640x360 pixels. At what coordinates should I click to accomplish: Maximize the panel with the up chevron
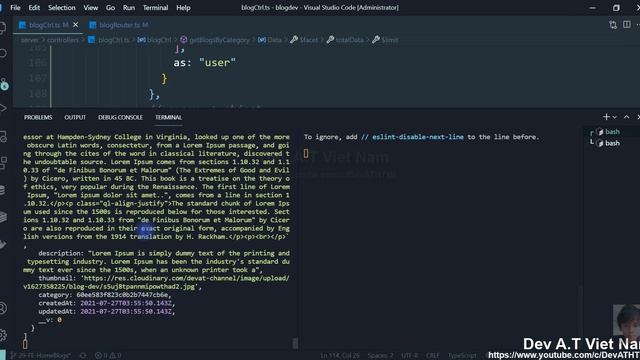click(627, 117)
